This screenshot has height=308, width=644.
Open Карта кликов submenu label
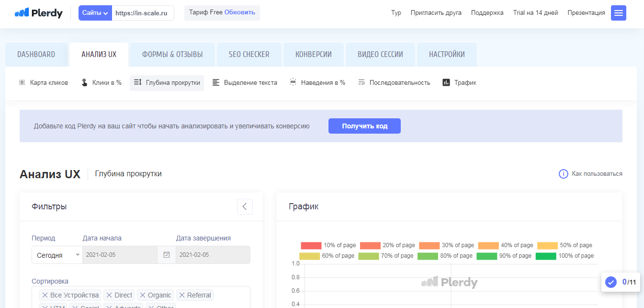pos(49,82)
